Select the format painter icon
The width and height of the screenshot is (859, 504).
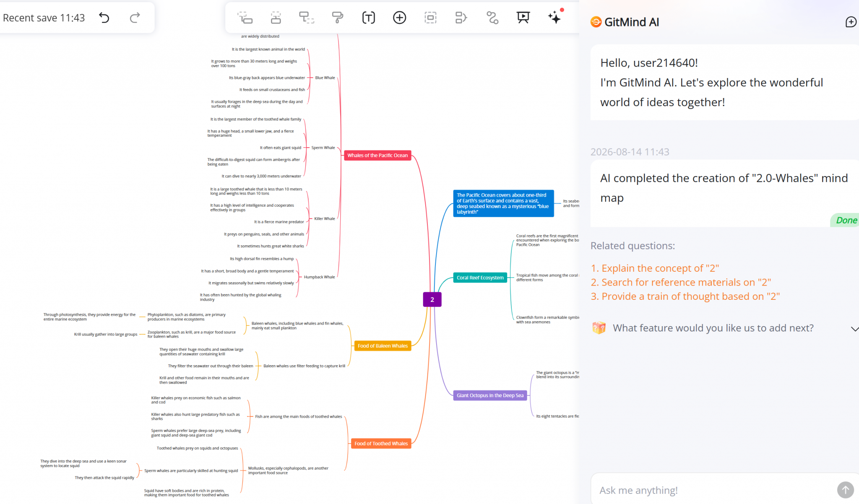(337, 18)
